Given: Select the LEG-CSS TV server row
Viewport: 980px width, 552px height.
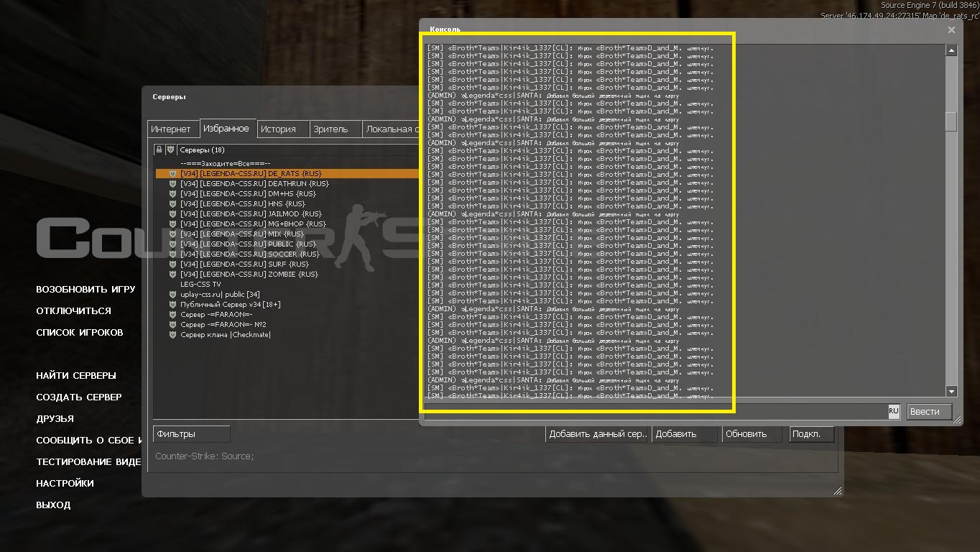Looking at the screenshot, I should coord(287,284).
